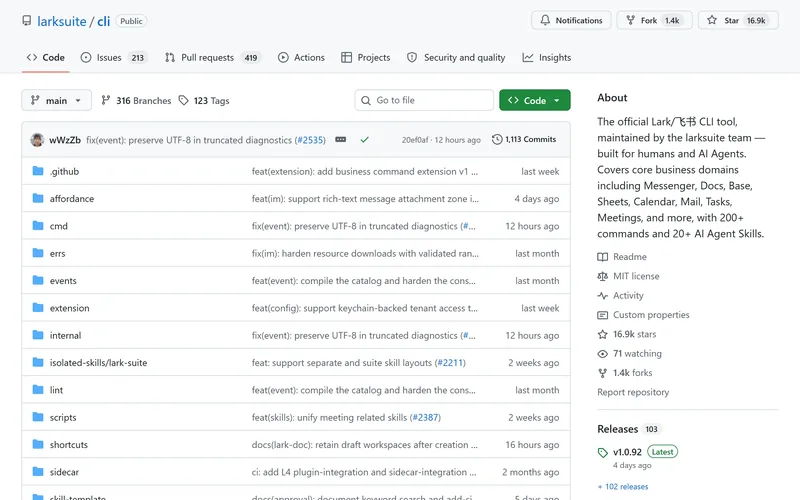Click the MIT license scales icon
800x500 pixels.
(x=603, y=276)
